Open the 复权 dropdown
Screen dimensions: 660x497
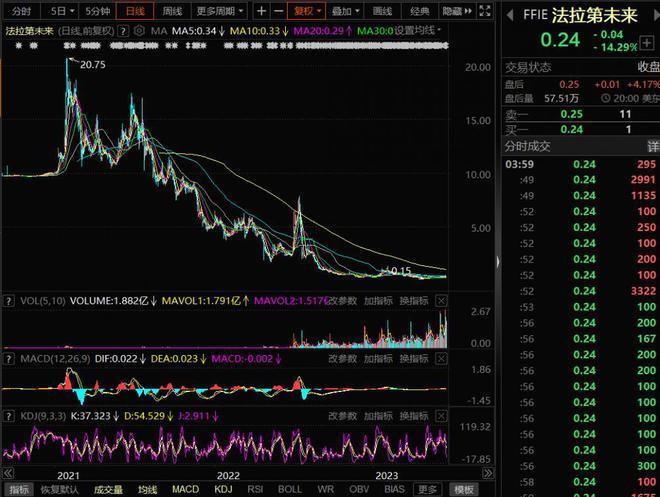(306, 11)
